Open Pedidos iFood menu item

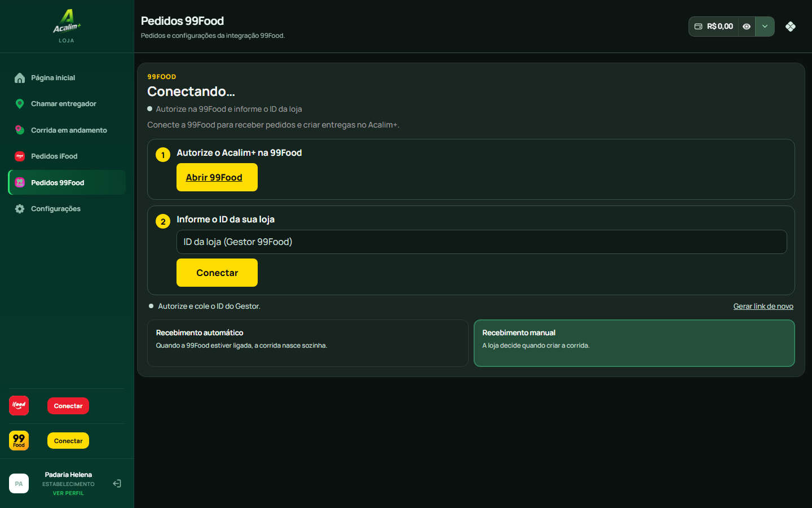point(67,156)
